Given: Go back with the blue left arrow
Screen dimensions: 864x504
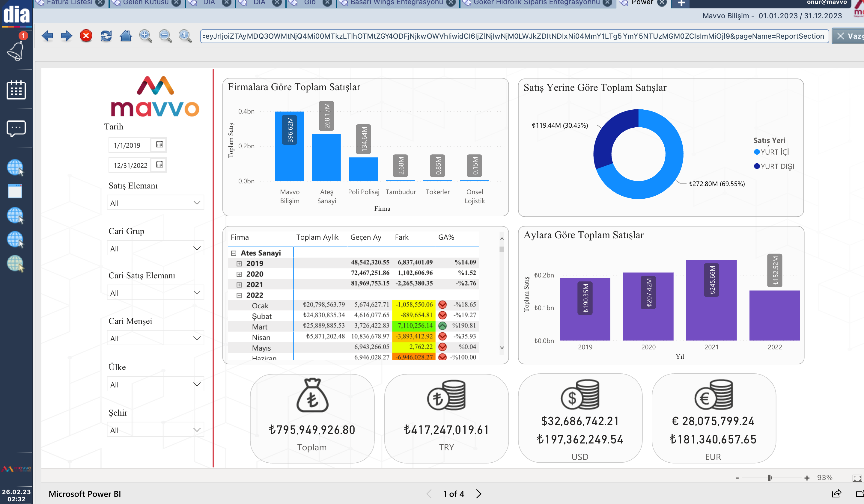Looking at the screenshot, I should click(x=47, y=36).
